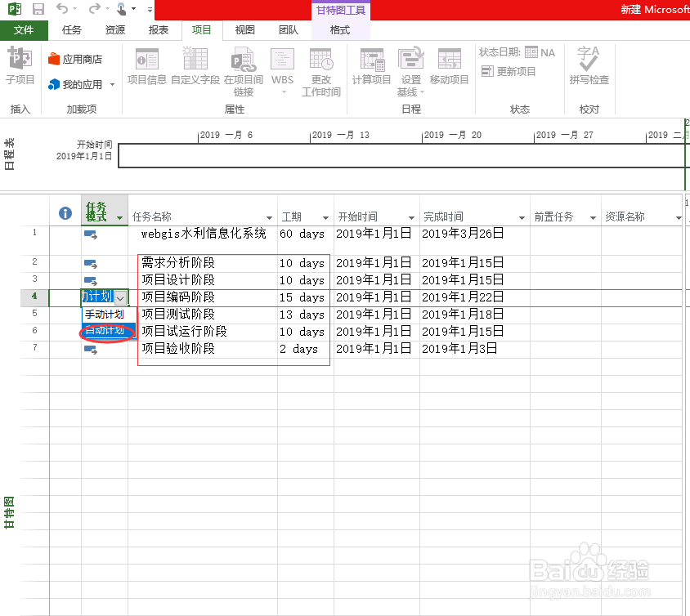Open 开始时间 column filter arrow

pos(411,218)
